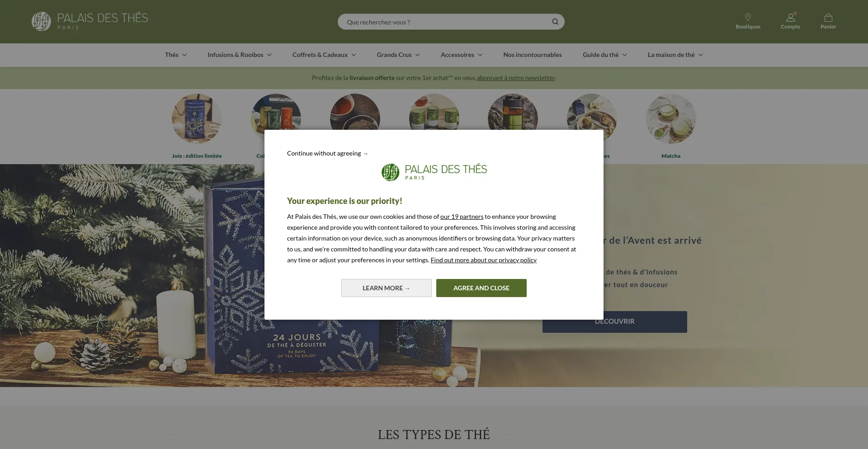The height and width of the screenshot is (449, 868).
Task: Open the our 19 partners link
Action: pos(462,217)
